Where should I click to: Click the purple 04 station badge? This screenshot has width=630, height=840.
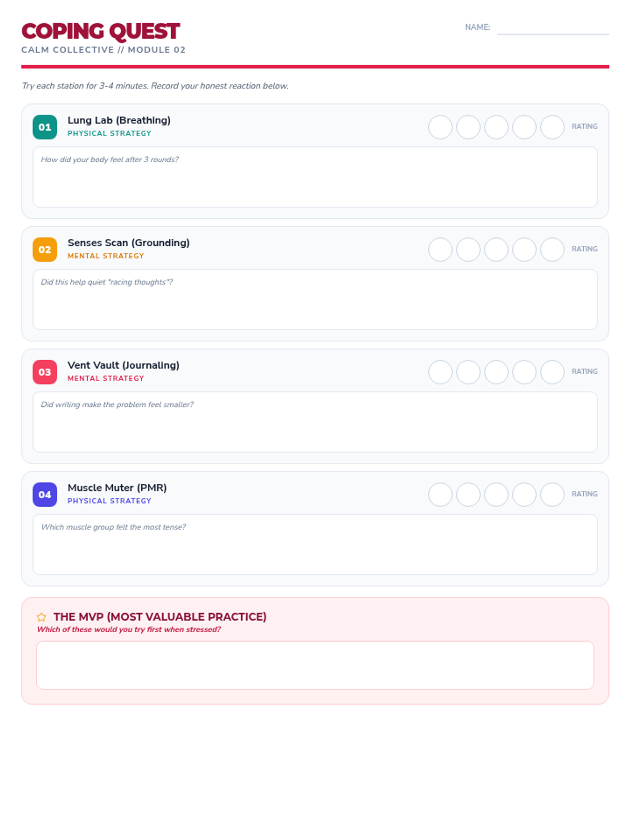(x=45, y=495)
